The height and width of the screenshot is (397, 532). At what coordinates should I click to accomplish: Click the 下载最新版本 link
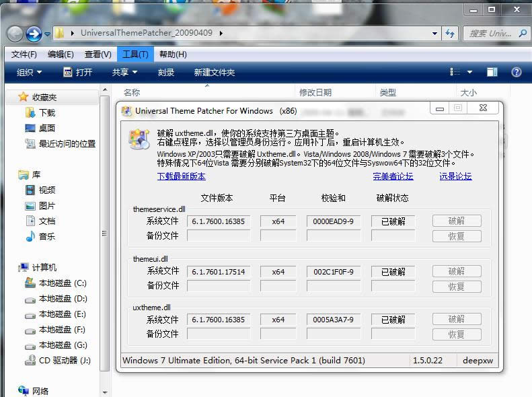181,176
